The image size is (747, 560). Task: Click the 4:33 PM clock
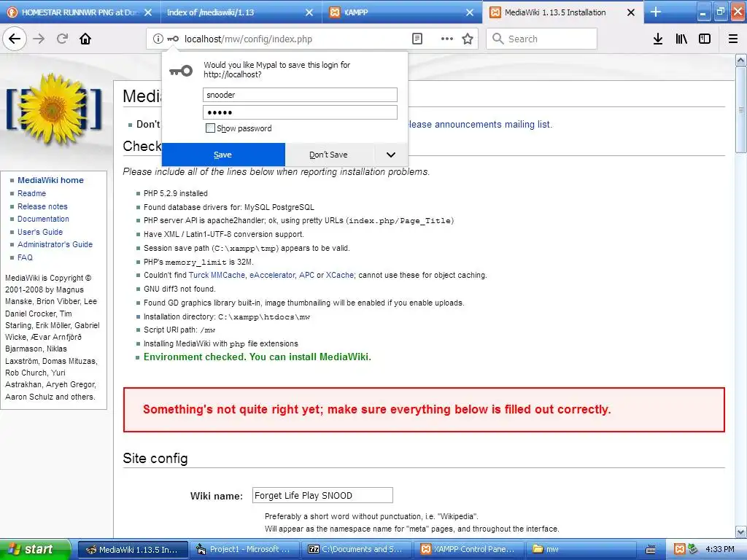coord(720,549)
